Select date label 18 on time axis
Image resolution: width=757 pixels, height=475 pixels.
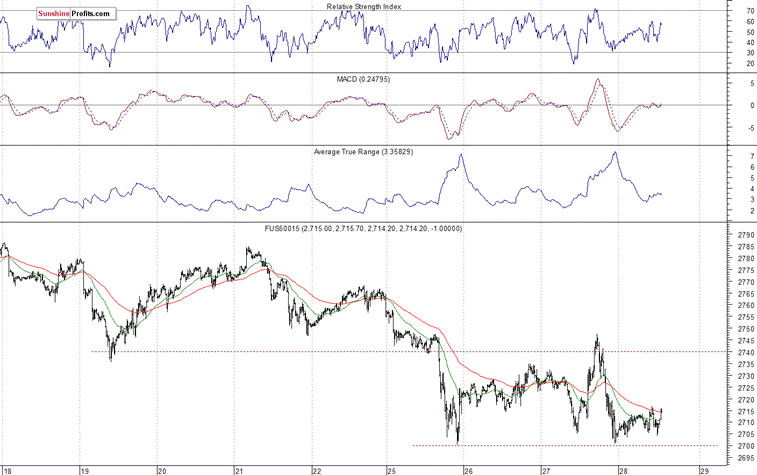(7, 470)
